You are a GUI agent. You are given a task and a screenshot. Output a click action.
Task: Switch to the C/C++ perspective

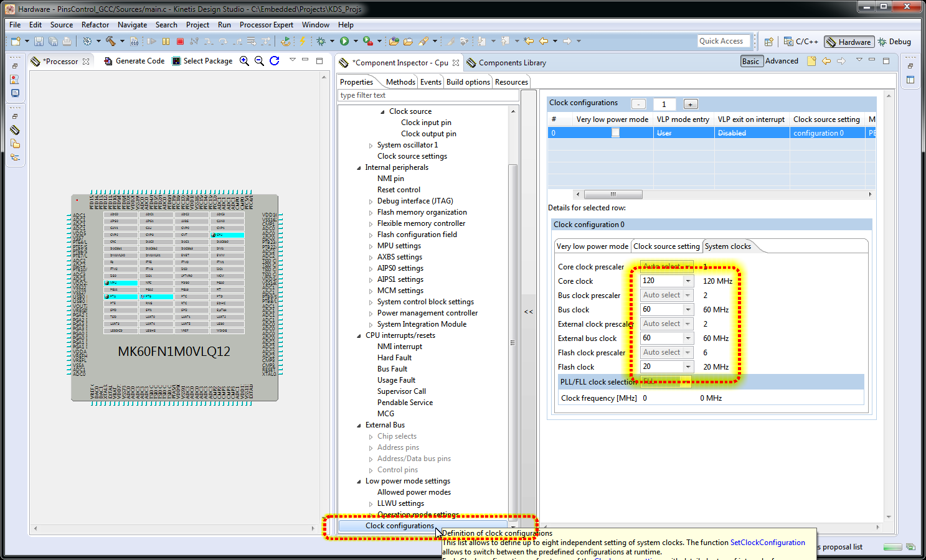(801, 42)
